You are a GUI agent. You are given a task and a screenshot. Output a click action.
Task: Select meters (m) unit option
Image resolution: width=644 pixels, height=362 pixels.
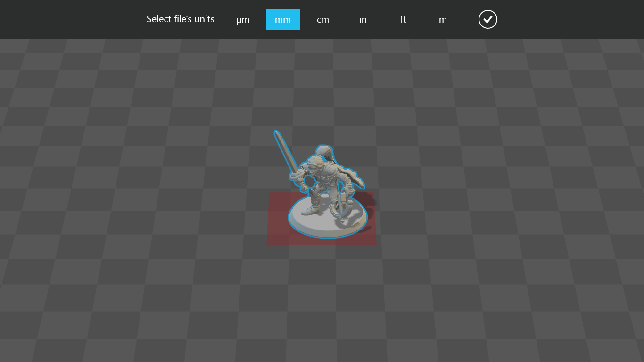pos(443,20)
